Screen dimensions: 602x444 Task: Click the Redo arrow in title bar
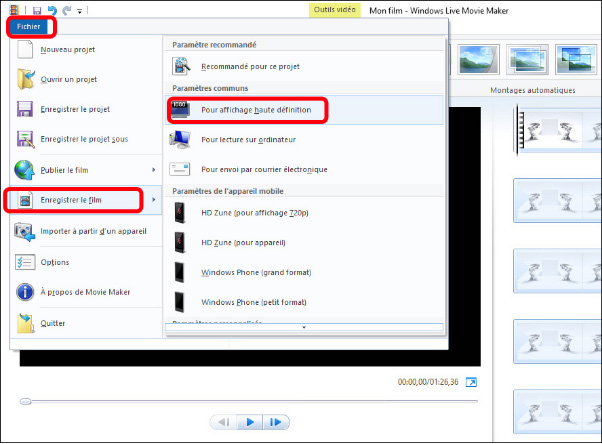pos(67,10)
